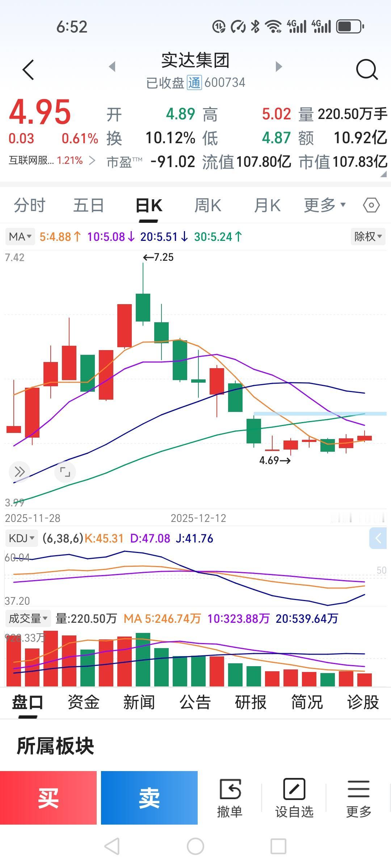Image resolution: width=391 pixels, height=868 pixels.
Task: Switch to 五日 five-day tab
Action: click(89, 205)
